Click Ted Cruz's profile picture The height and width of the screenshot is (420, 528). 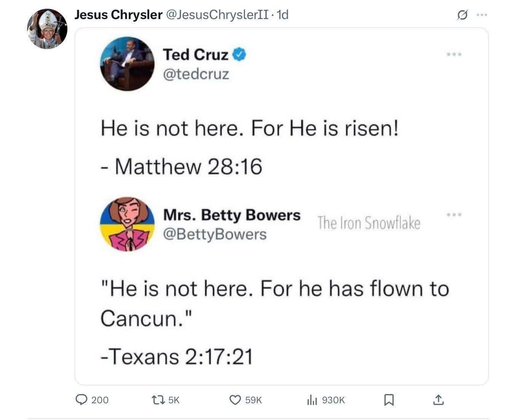pos(127,64)
